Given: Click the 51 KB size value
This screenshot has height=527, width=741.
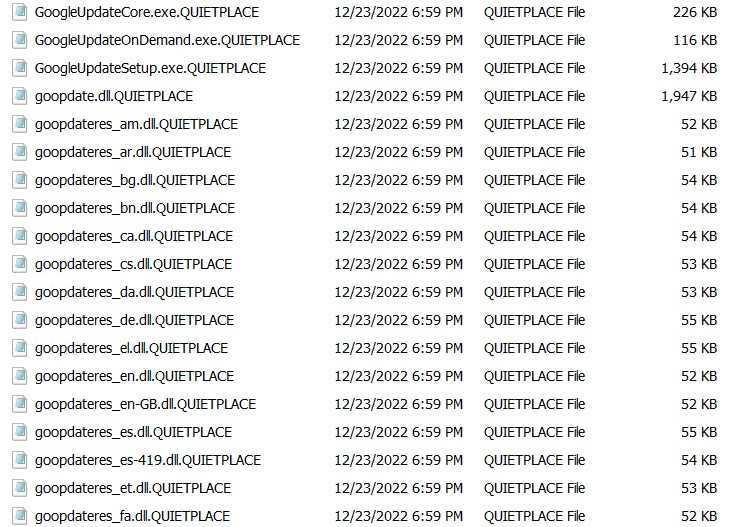Looking at the screenshot, I should (x=699, y=152).
